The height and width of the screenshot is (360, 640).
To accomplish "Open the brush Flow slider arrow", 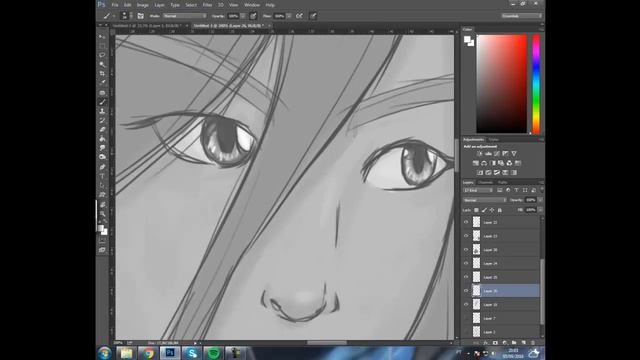I will [x=289, y=16].
